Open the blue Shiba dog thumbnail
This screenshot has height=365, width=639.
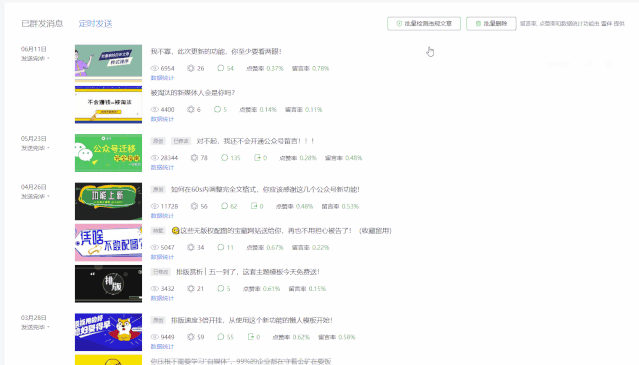tap(108, 332)
